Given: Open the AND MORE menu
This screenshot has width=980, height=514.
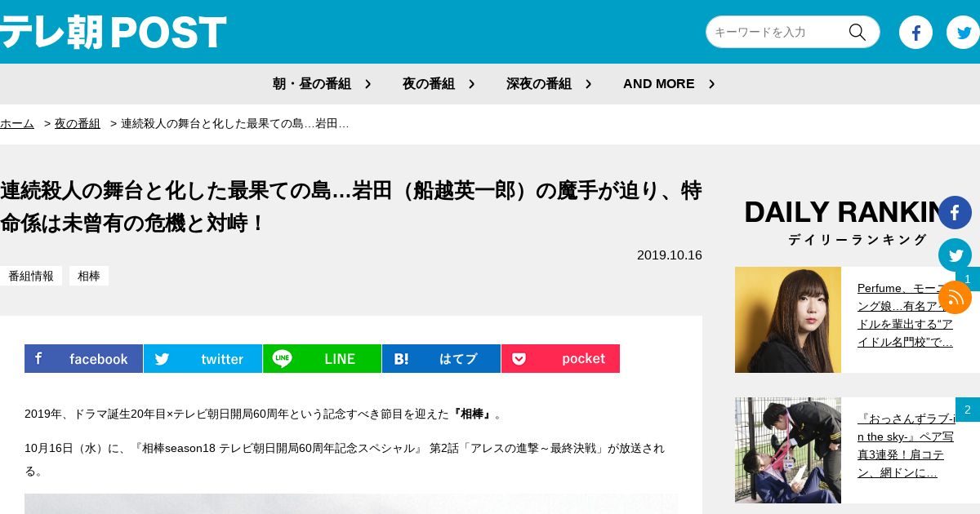Looking at the screenshot, I should point(659,84).
